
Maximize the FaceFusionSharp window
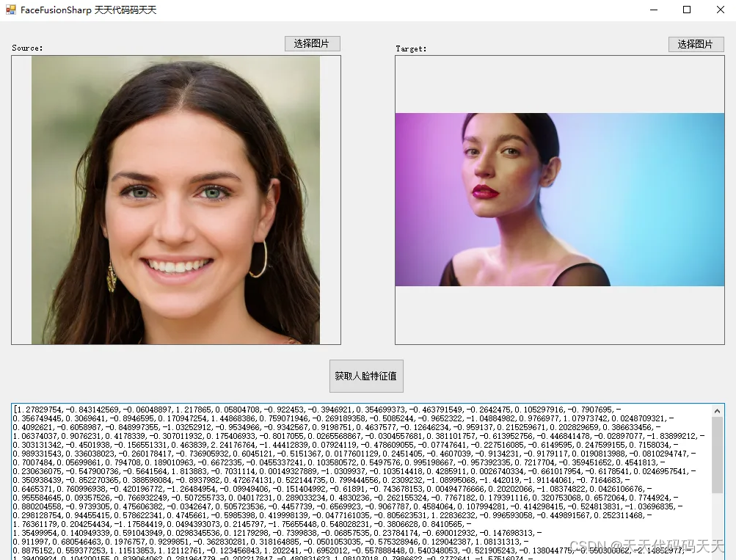[x=686, y=10]
